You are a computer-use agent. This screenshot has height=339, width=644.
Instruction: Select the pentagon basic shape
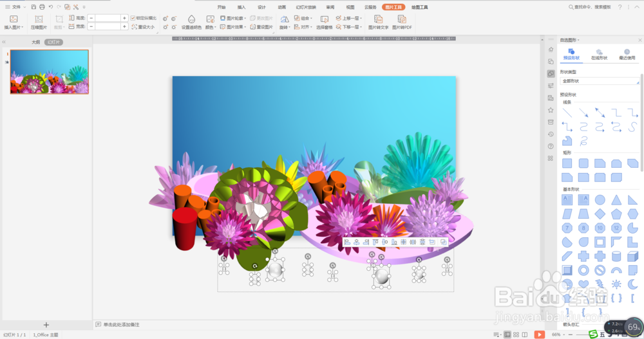pyautogui.click(x=616, y=214)
